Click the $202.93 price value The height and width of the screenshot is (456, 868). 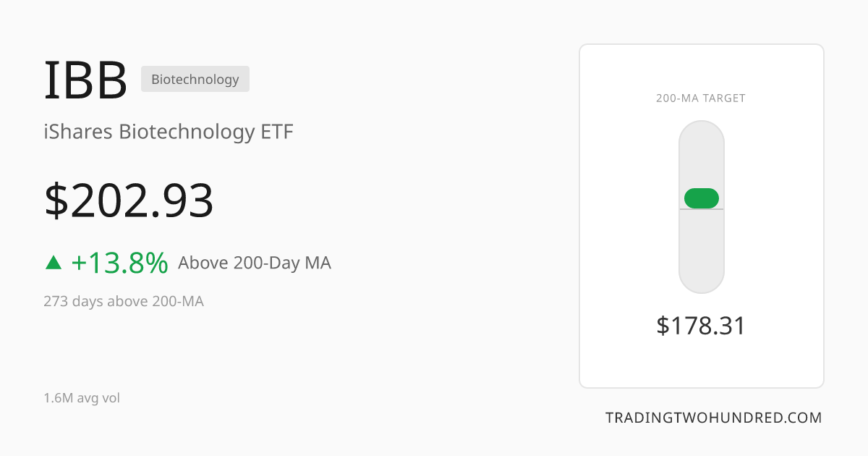click(x=129, y=200)
